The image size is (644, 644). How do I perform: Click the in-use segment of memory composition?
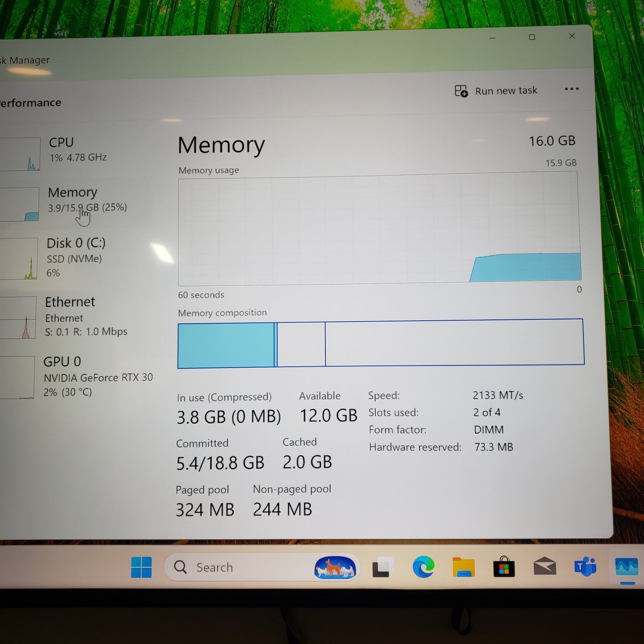click(x=226, y=345)
